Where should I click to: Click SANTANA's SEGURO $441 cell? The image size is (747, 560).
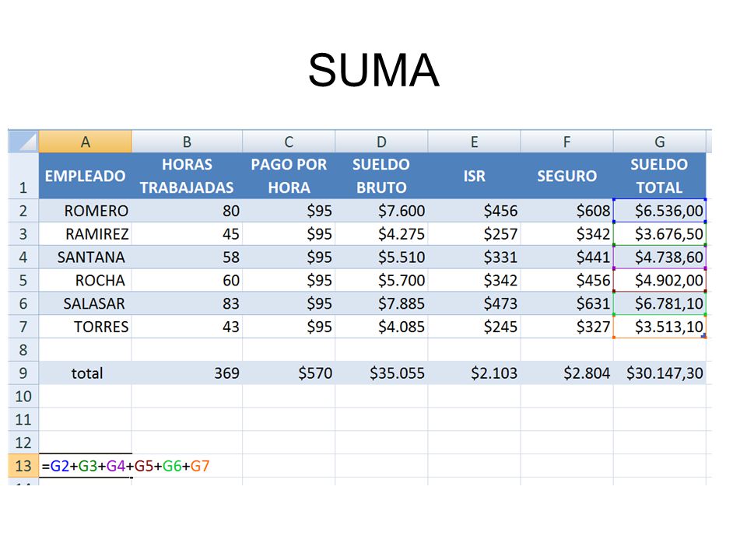(566, 257)
